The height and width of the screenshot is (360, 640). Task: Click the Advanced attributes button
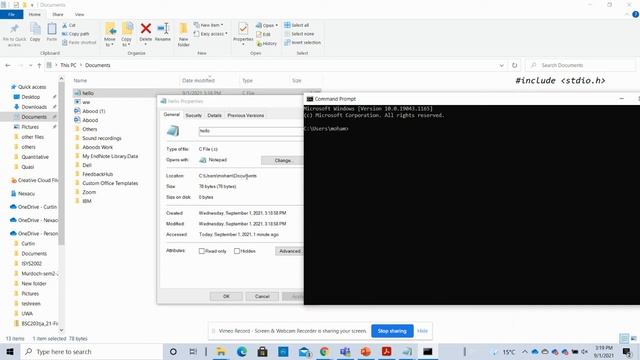click(x=290, y=251)
